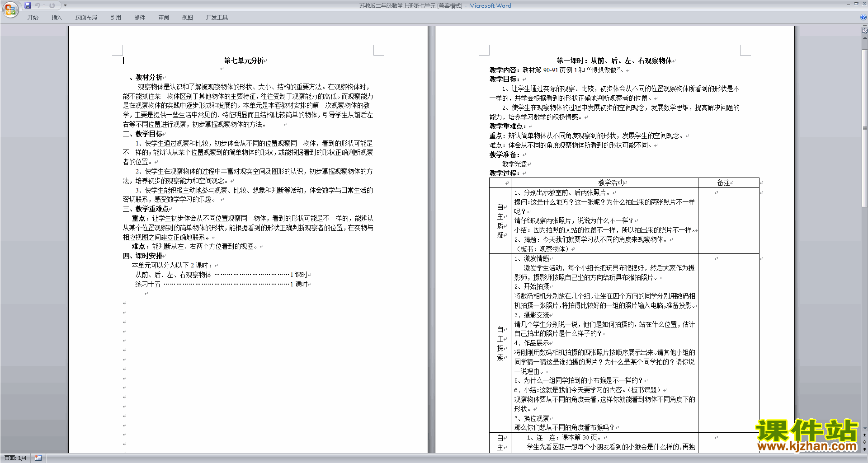Go to next page double-arrow button
868x463 pixels.
[x=865, y=449]
